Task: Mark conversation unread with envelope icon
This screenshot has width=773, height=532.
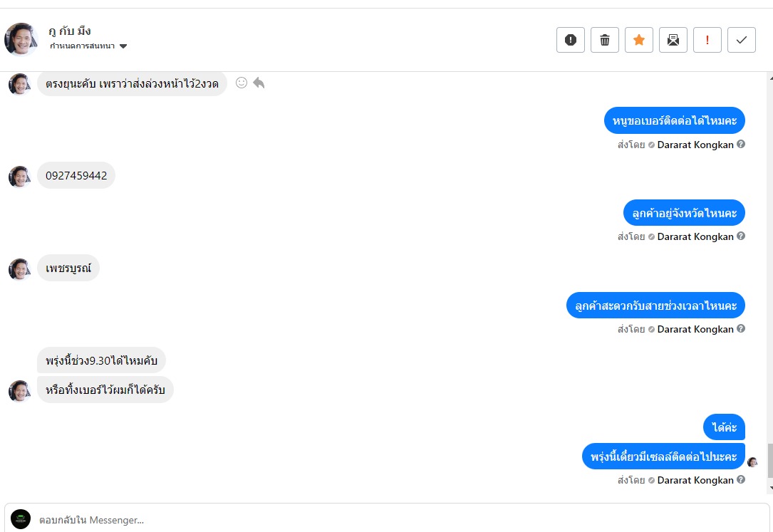Action: point(673,40)
